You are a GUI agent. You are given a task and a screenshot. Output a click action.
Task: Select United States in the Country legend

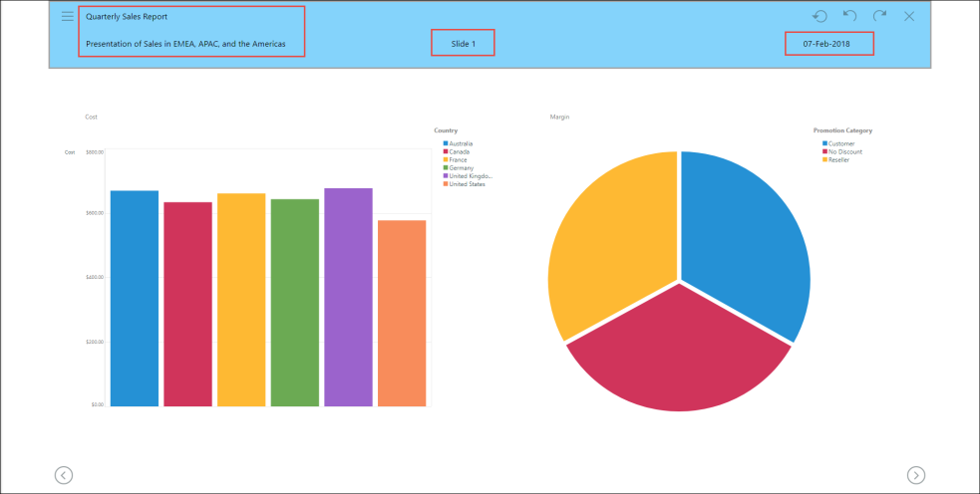coord(466,184)
